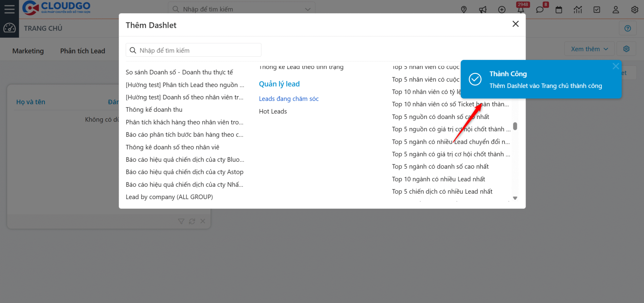The width and height of the screenshot is (644, 303).
Task: Select Thông kê doanh số theo nhân viê
Action: (172, 147)
